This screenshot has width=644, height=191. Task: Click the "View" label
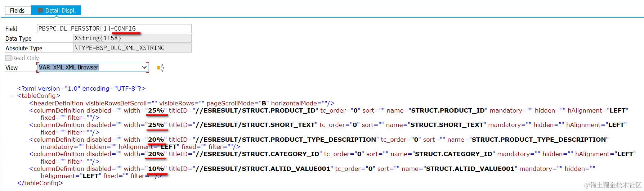[12, 68]
